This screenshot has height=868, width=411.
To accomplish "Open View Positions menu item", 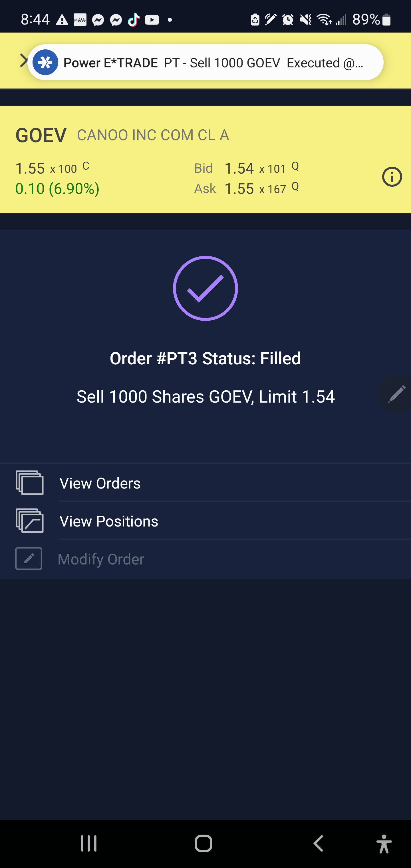I will click(x=109, y=521).
